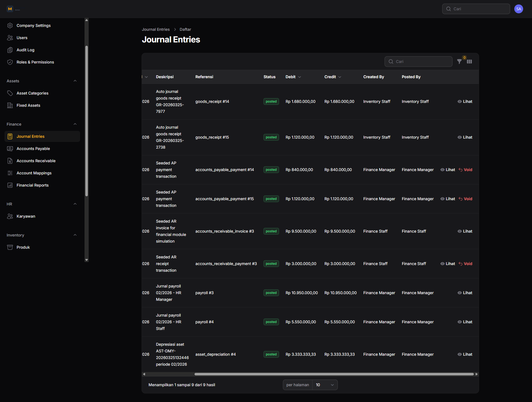Collapse the HR sidebar group

coord(75,204)
